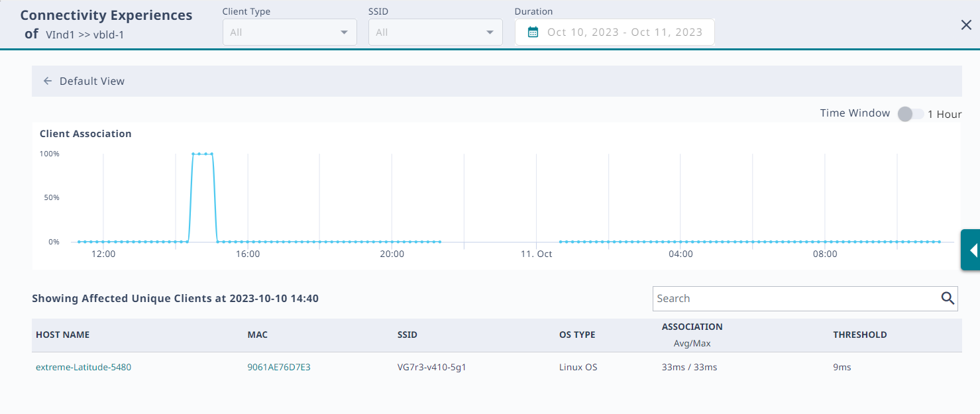Close the Connectivity Experiences panel

coord(966,25)
